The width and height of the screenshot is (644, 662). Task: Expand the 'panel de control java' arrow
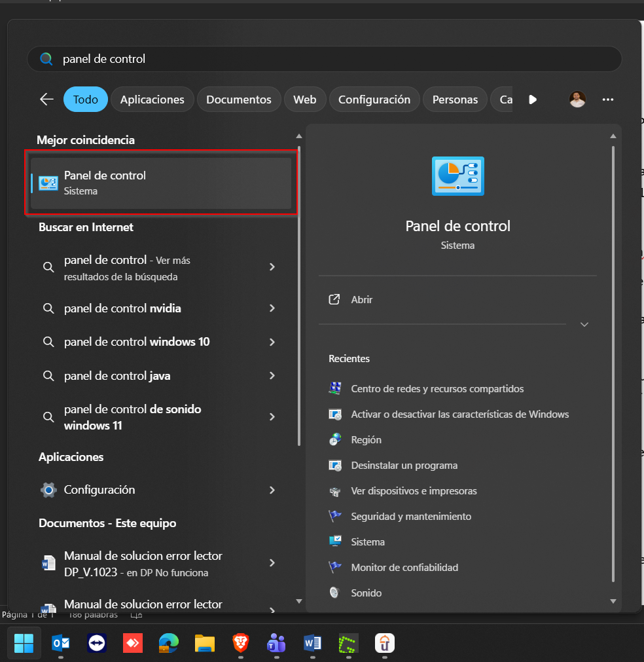[x=272, y=376]
